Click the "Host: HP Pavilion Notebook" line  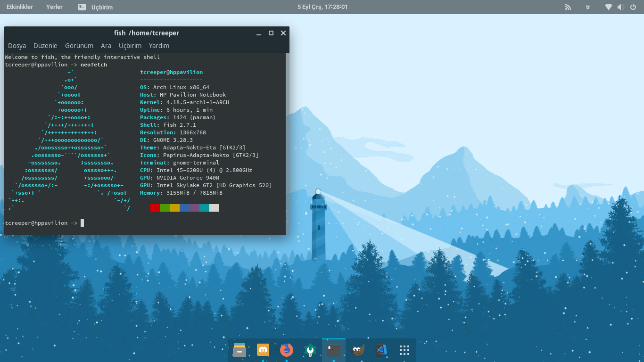pos(183,95)
